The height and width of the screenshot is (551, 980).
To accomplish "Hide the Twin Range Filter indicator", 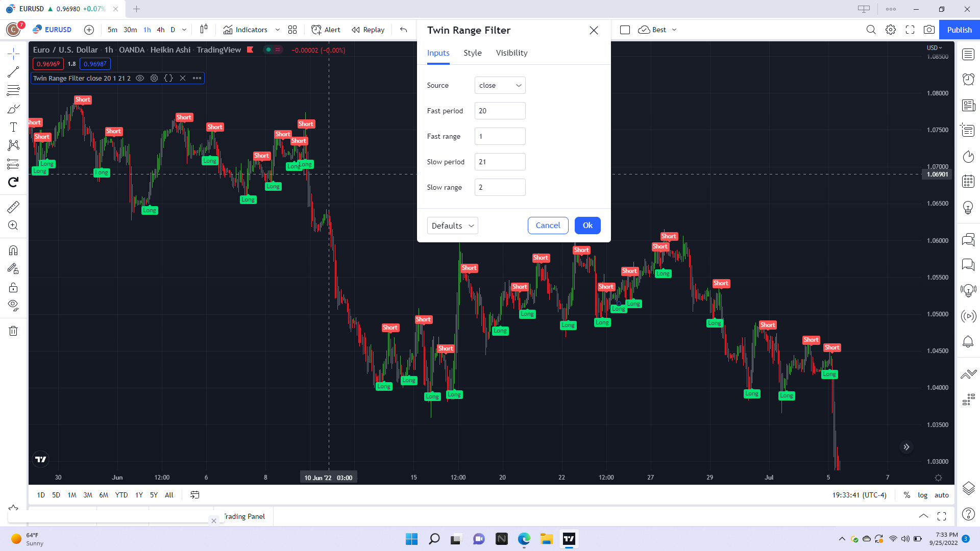I will tap(140, 78).
